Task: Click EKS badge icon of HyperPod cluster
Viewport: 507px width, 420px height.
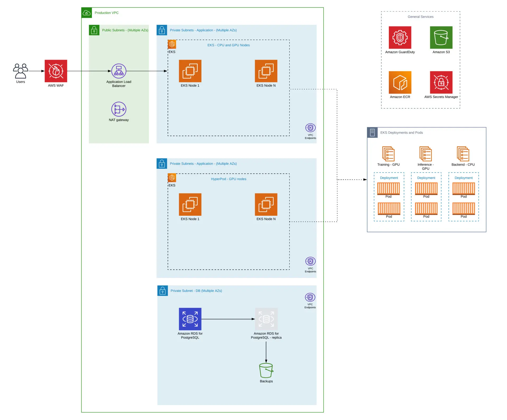Action: point(172,178)
